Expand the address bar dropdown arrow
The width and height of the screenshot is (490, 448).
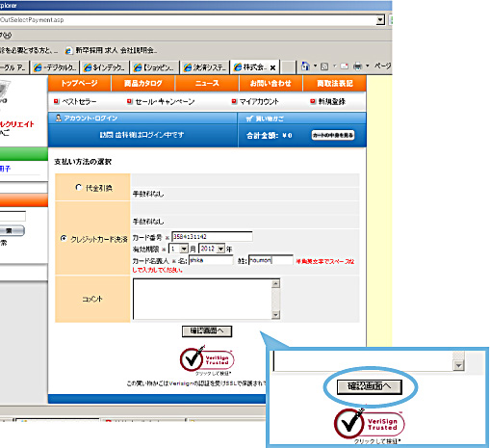380,20
